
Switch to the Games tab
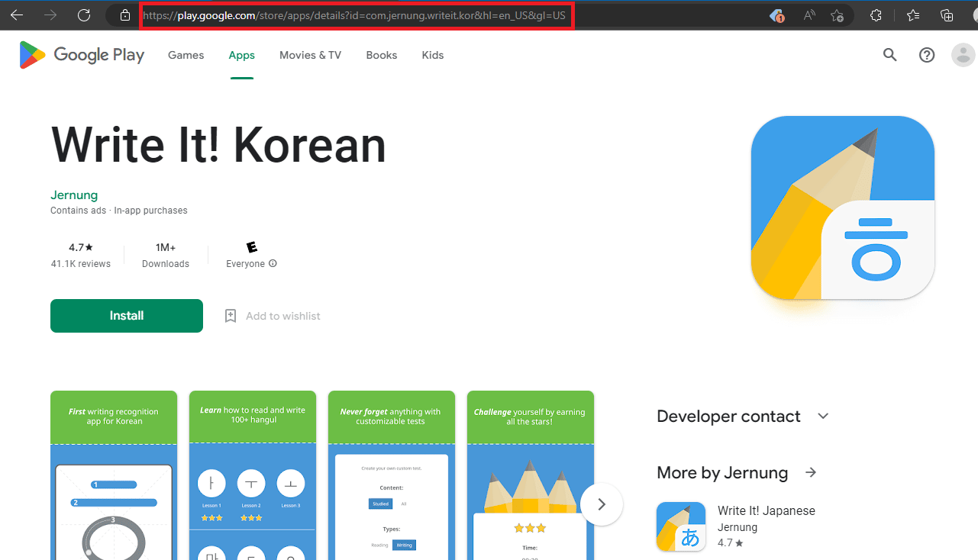tap(186, 55)
